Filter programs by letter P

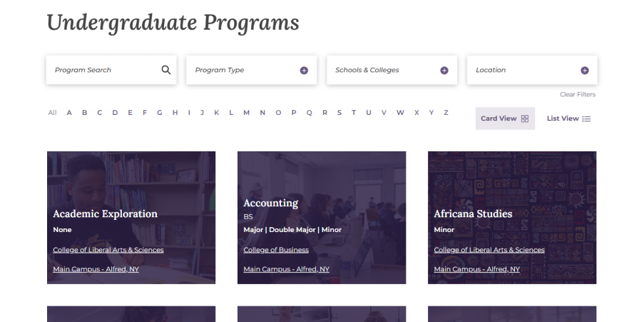coord(294,113)
